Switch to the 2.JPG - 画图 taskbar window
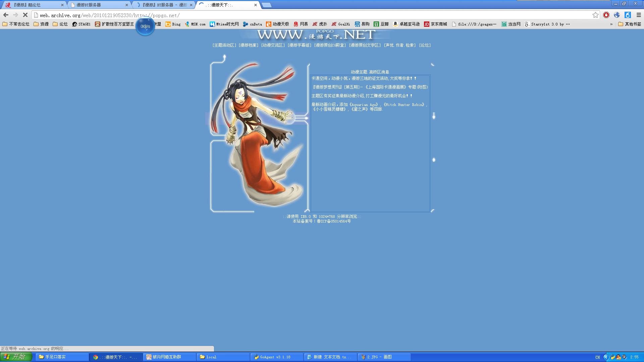Screen dimensions: 644x362 (384, 357)
